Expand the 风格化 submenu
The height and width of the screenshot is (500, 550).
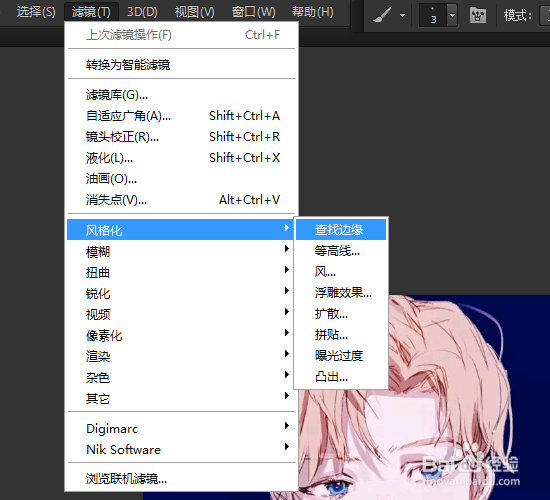(180, 230)
